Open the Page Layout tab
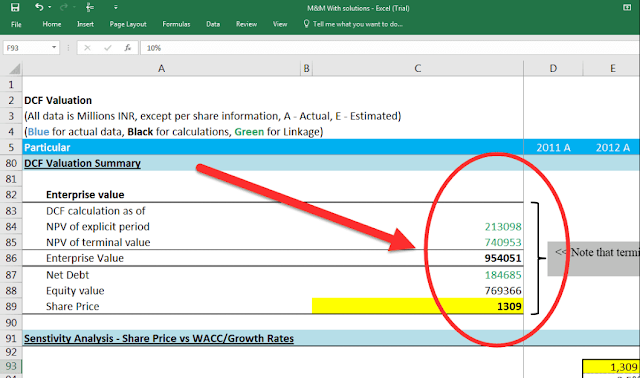 click(x=128, y=24)
